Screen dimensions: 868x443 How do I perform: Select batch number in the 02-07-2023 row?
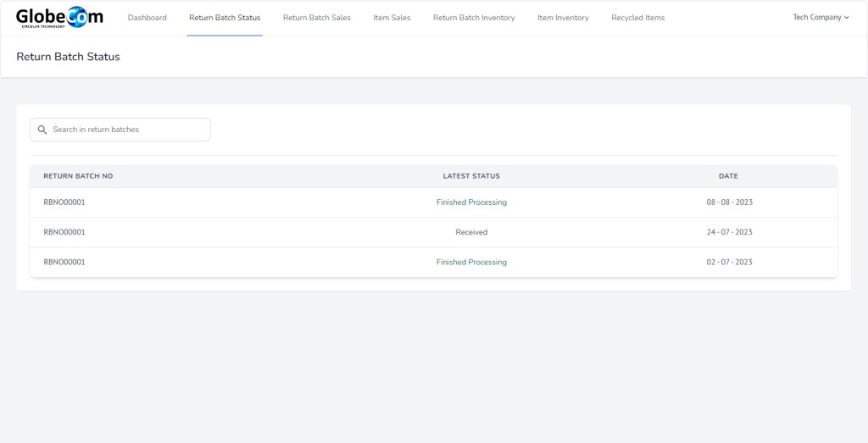(64, 263)
